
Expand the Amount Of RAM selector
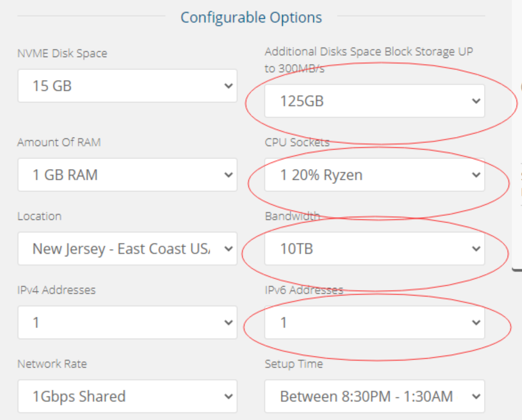[x=126, y=175]
